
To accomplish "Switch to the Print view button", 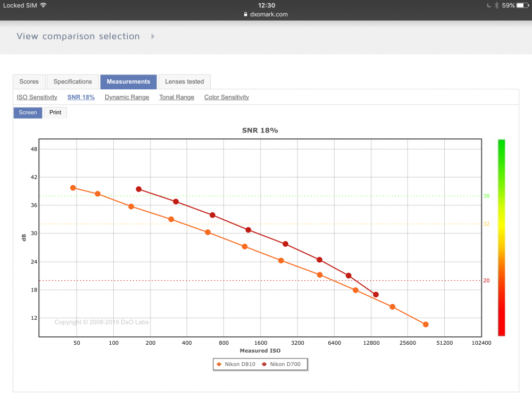I will (55, 113).
